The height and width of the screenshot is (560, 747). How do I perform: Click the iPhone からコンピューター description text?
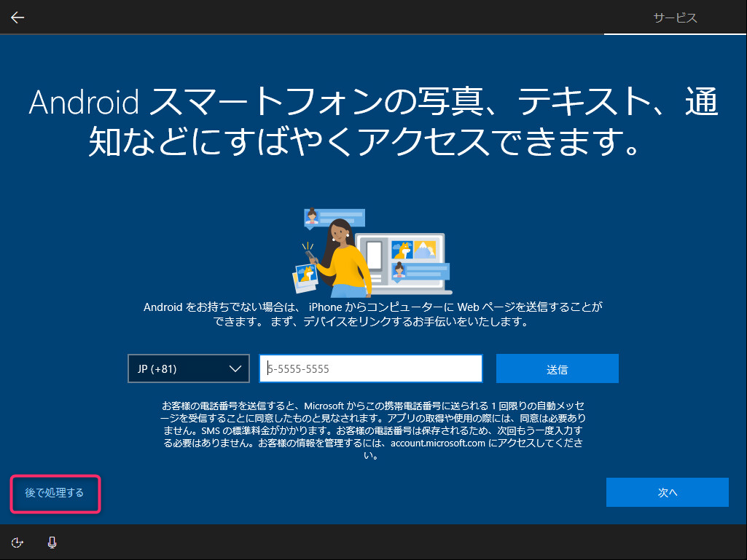(373, 315)
